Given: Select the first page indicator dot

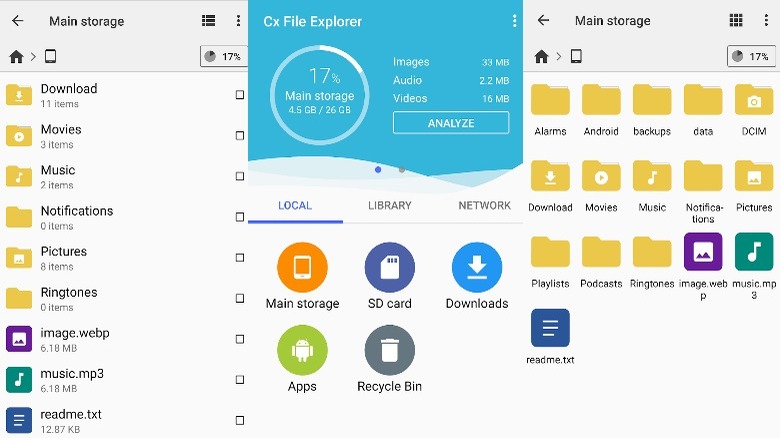Looking at the screenshot, I should [378, 170].
